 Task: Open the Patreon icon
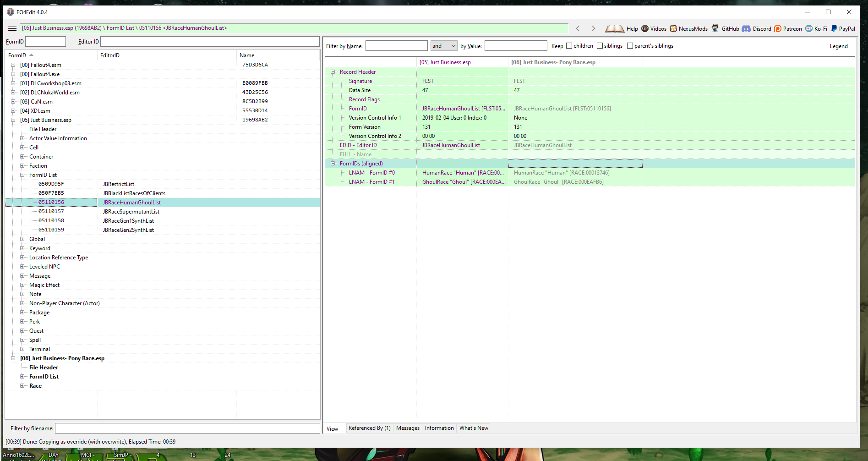(x=778, y=28)
